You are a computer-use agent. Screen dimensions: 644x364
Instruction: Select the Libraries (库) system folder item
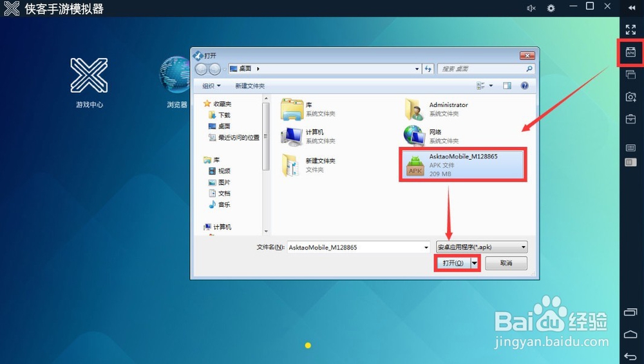[308, 110]
